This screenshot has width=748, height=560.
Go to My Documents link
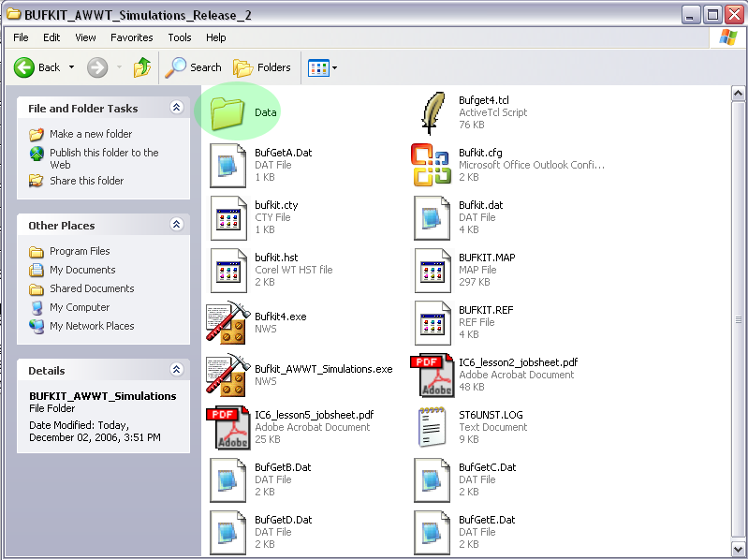coord(82,270)
